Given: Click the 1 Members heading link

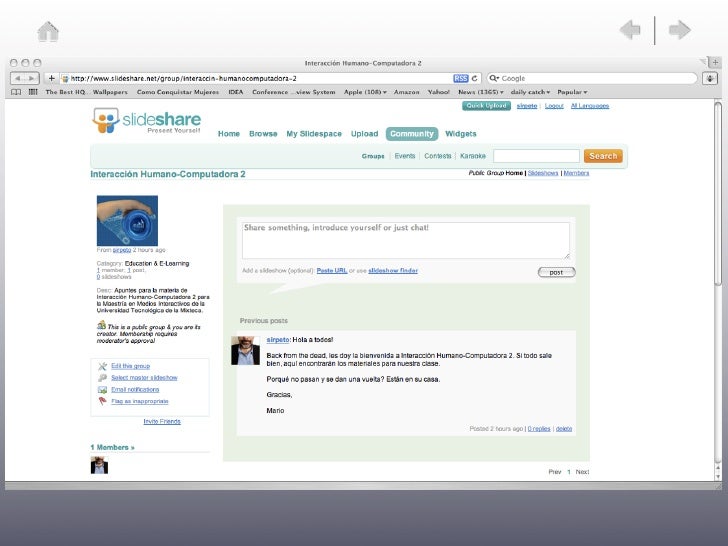Looking at the screenshot, I should (112, 448).
